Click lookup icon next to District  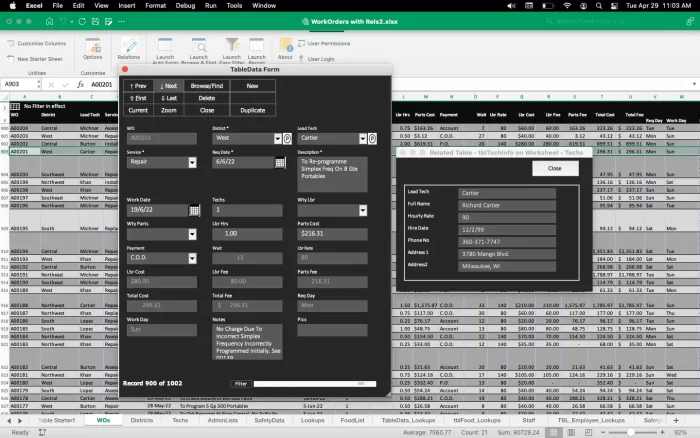pyautogui.click(x=287, y=137)
